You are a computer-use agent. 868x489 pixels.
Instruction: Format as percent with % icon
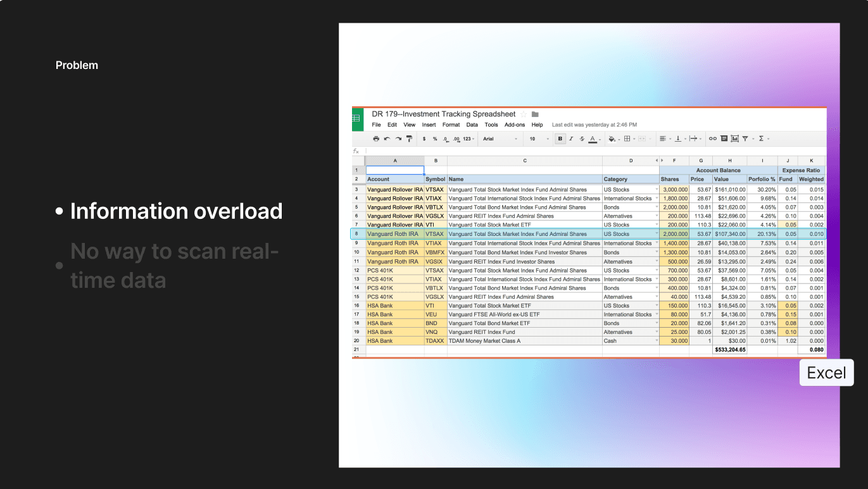coord(435,139)
